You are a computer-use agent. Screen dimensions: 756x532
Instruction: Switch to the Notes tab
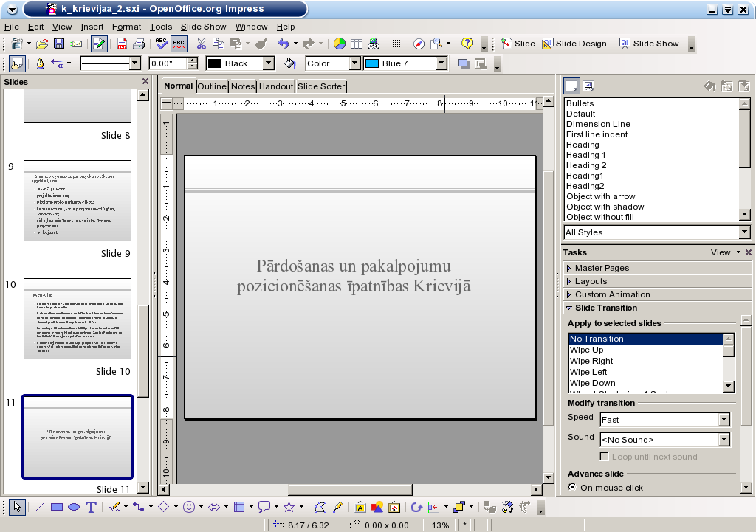click(x=242, y=86)
